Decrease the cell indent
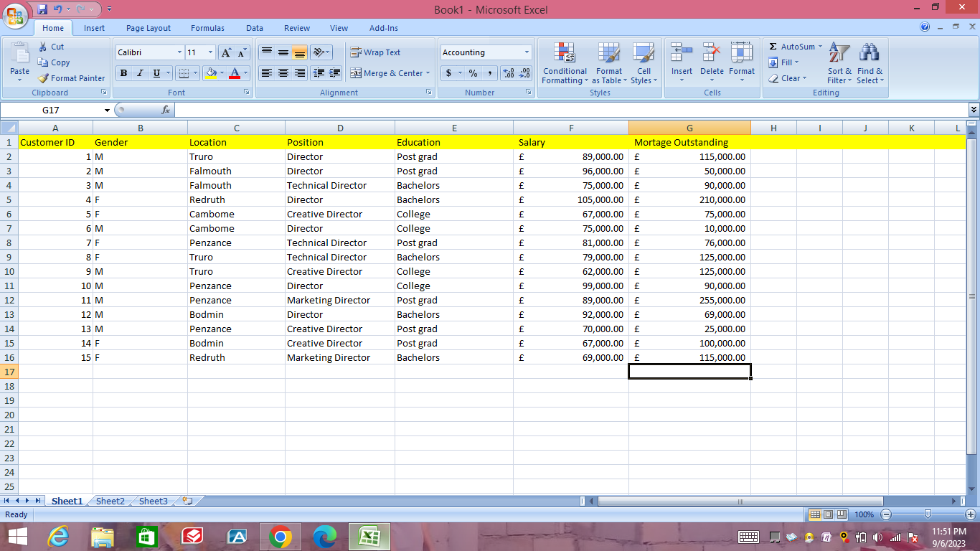The height and width of the screenshot is (551, 980). [319, 73]
